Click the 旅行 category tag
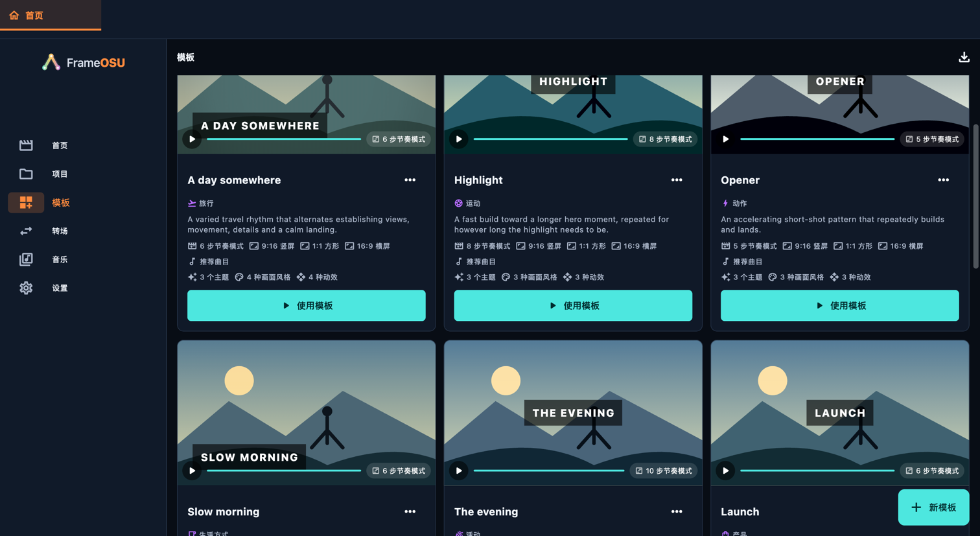Screen dimensions: 980x536 (x=200, y=204)
